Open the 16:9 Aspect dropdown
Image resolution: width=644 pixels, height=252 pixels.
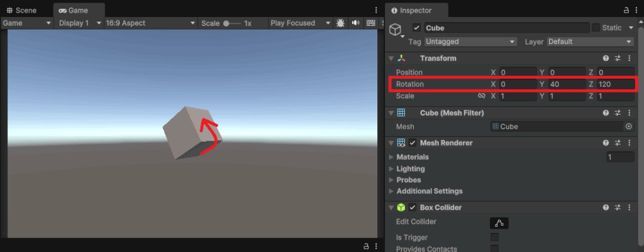[150, 23]
